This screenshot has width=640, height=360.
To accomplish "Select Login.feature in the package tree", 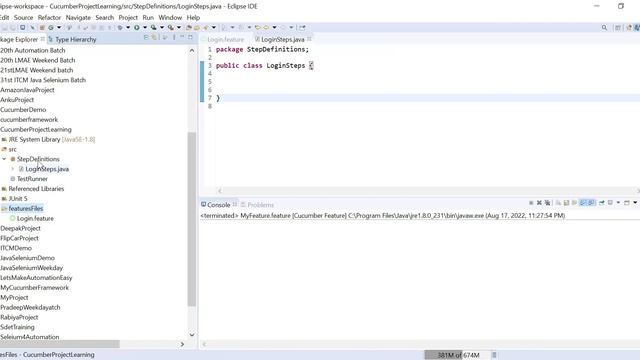I will [35, 218].
